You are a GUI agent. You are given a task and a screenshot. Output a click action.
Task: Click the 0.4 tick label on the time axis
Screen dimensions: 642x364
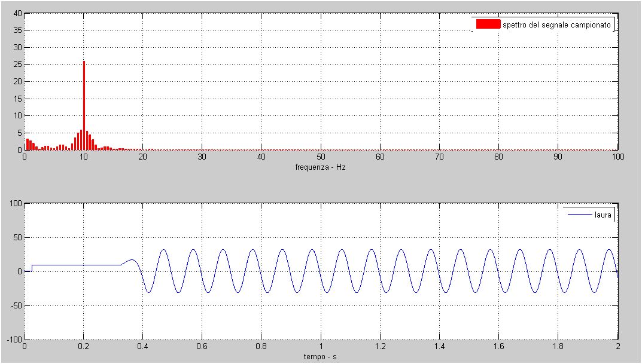point(142,347)
